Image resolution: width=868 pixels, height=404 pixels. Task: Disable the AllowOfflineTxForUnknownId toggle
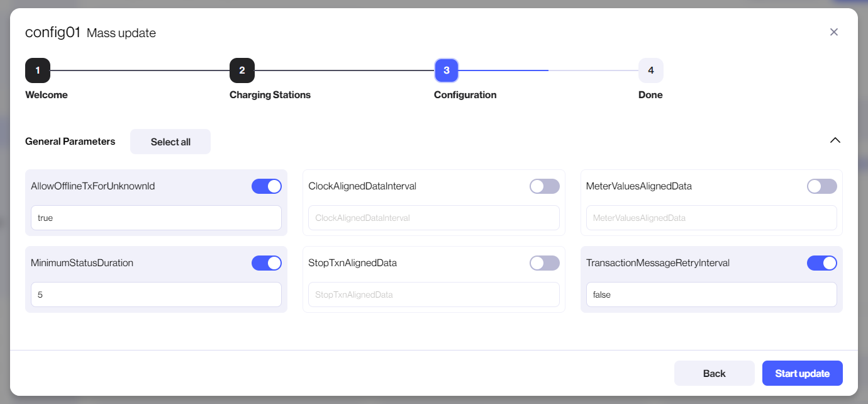[267, 186]
